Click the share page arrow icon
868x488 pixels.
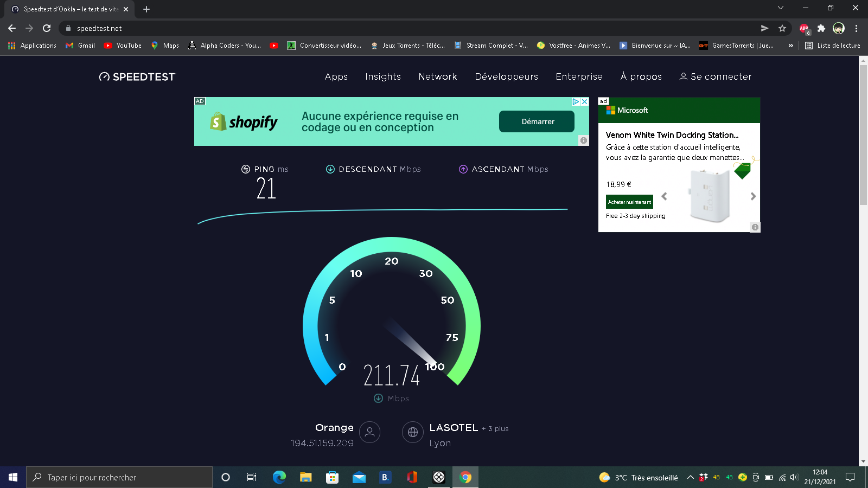pyautogui.click(x=765, y=28)
